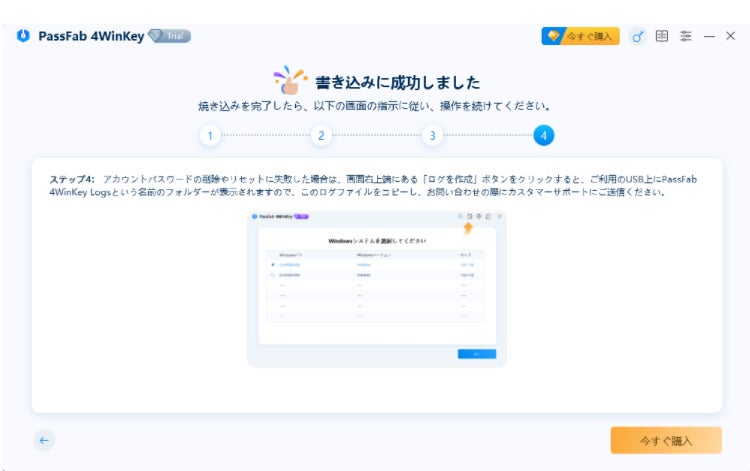Open the user guide book icon

[662, 36]
